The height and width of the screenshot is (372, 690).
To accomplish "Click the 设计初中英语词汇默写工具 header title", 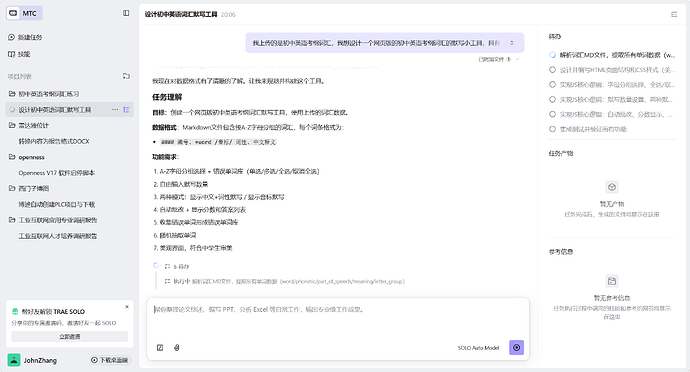I will pyautogui.click(x=181, y=15).
